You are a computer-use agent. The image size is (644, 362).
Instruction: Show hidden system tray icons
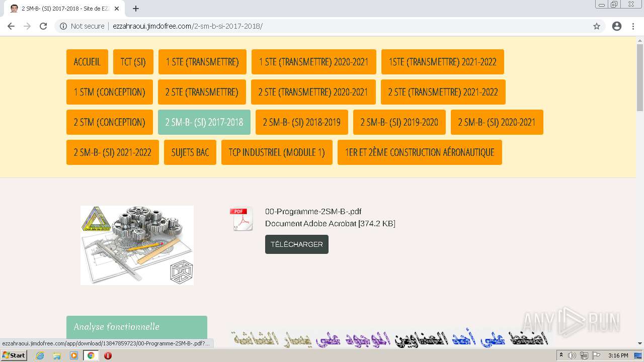[561, 355]
